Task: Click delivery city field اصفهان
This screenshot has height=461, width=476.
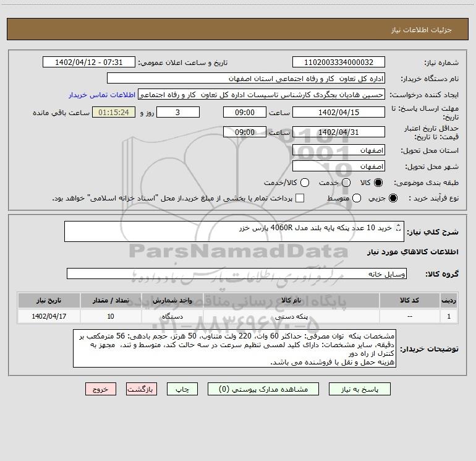Action: (x=339, y=166)
